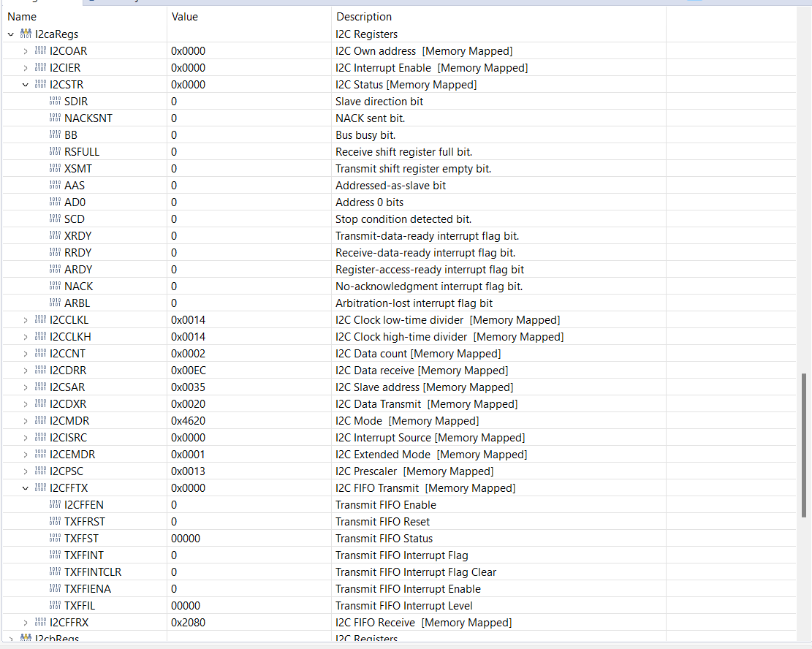Screen dimensions: 812x649
Task: Click the ARBL bit field icon
Action: [x=55, y=303]
